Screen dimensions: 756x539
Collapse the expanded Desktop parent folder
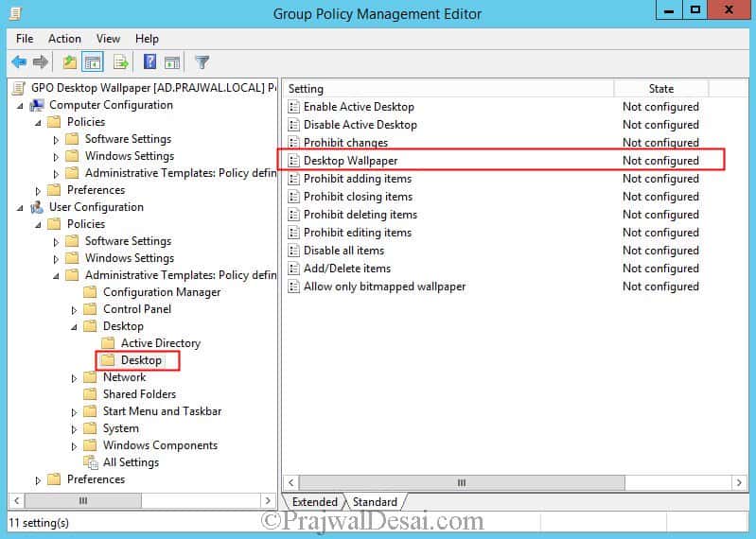click(x=74, y=327)
